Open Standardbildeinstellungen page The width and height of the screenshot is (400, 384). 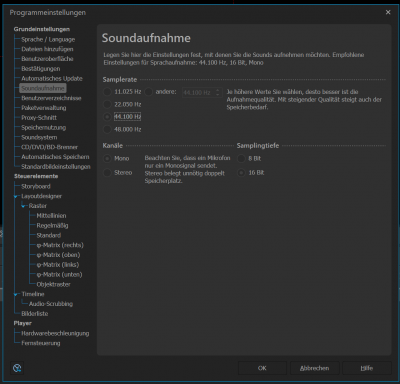point(56,167)
